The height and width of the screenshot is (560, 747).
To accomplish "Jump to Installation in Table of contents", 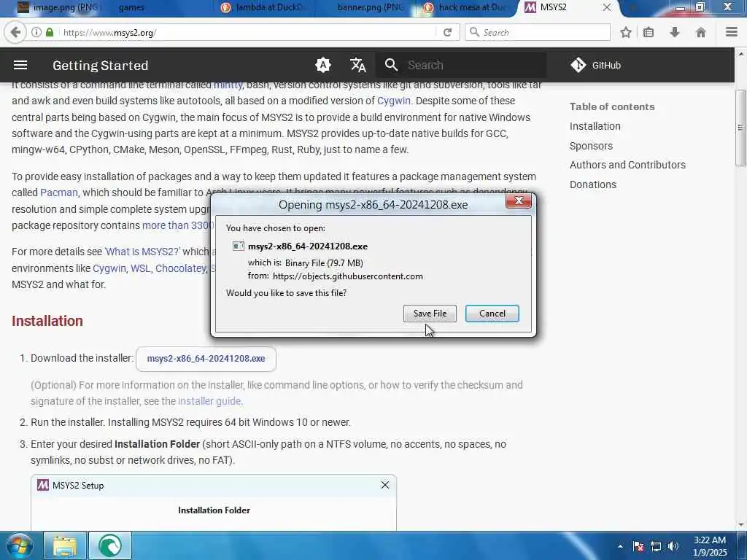I will click(595, 126).
